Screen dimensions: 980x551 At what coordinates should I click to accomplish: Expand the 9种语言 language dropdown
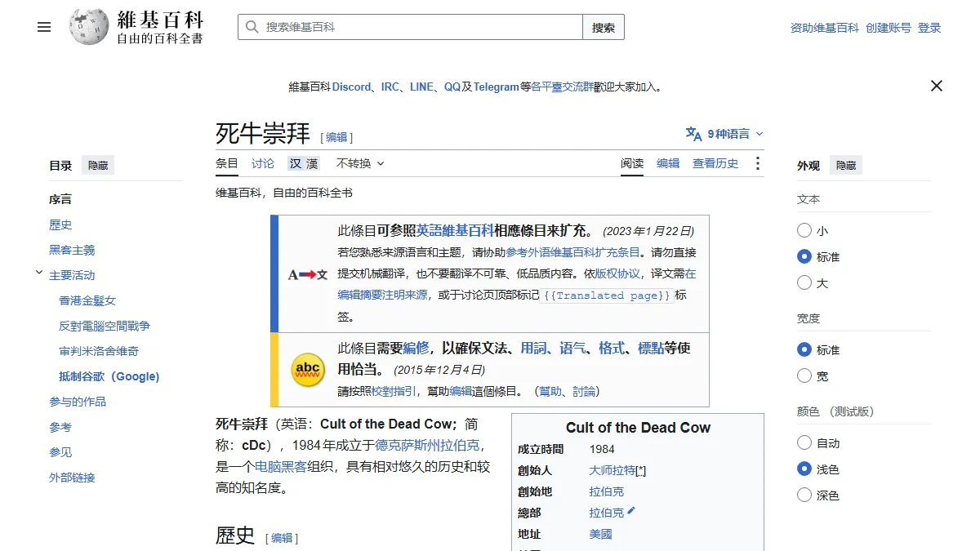point(725,134)
